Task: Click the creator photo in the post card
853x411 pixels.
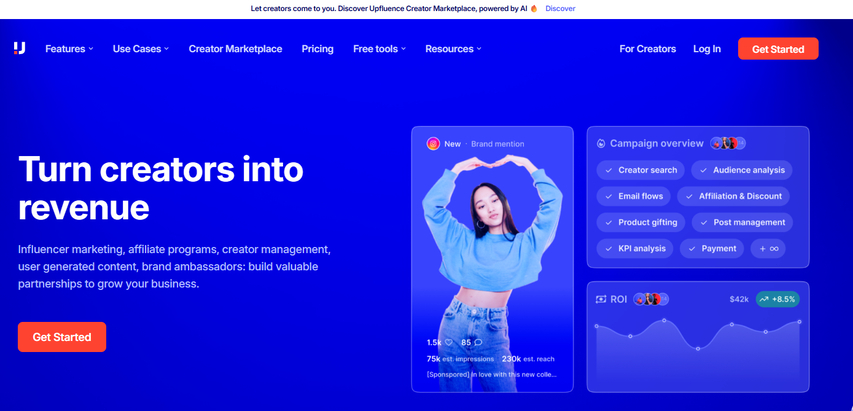Action: coord(492,272)
